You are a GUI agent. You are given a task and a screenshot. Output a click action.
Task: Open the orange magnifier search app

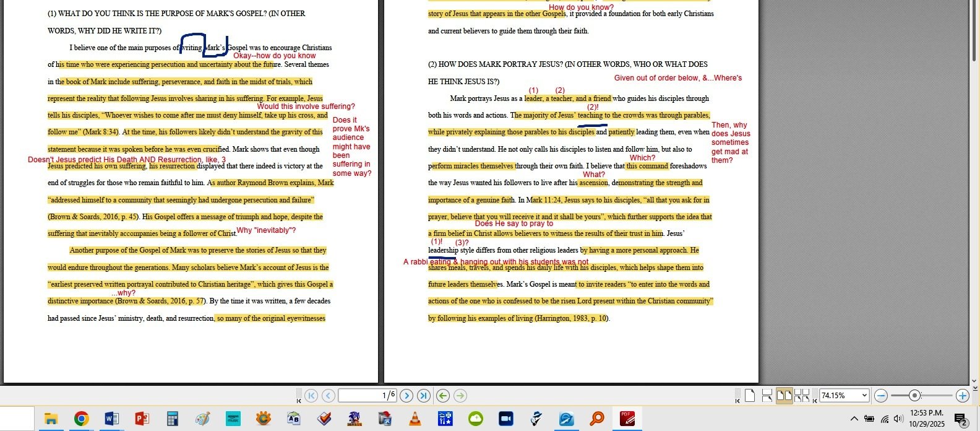click(596, 419)
